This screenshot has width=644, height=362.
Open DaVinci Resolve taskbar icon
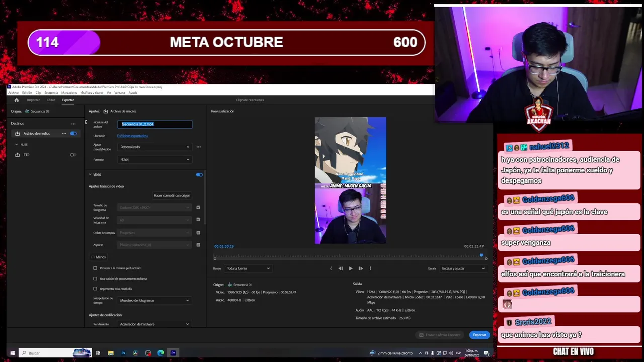click(135, 353)
